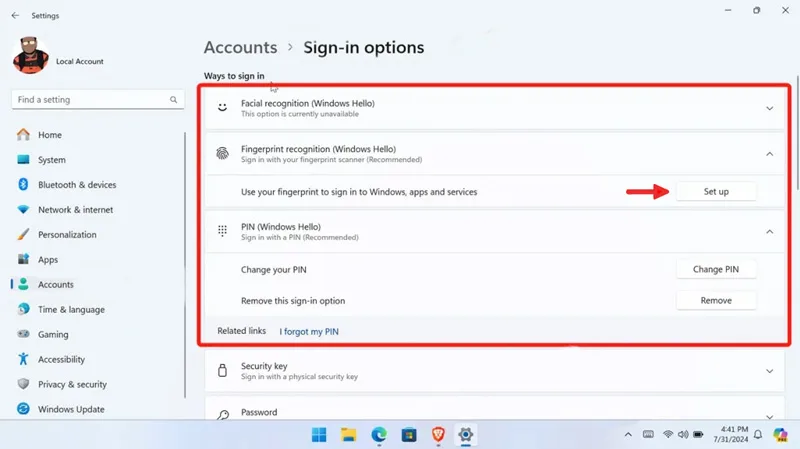The width and height of the screenshot is (800, 449).
Task: Click the PIN keypad dots icon
Action: (x=222, y=231)
